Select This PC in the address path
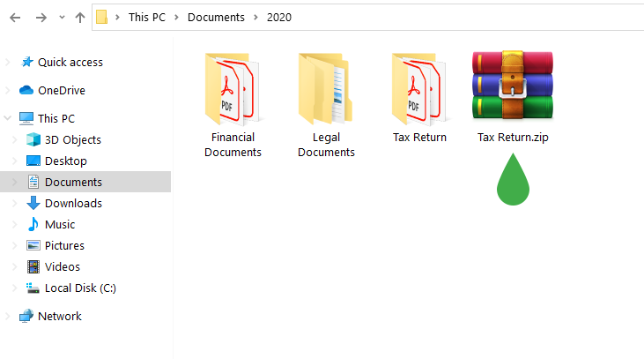 click(147, 18)
